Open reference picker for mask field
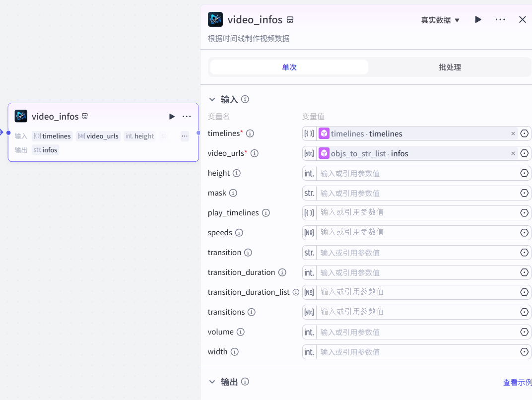Viewport: 532px width, 400px height. [x=524, y=193]
